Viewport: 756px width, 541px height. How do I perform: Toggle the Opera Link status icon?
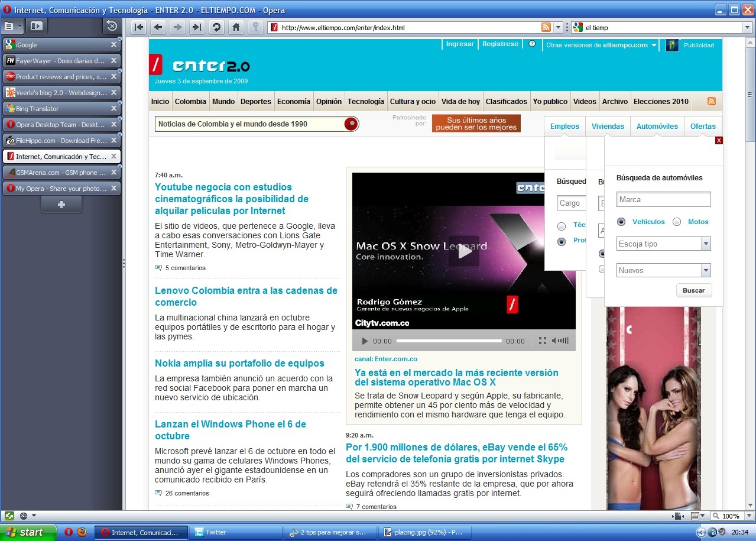click(x=8, y=516)
